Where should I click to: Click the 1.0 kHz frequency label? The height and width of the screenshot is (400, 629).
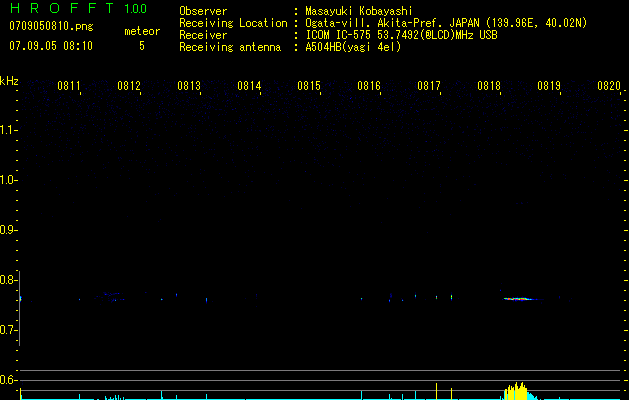[8, 180]
